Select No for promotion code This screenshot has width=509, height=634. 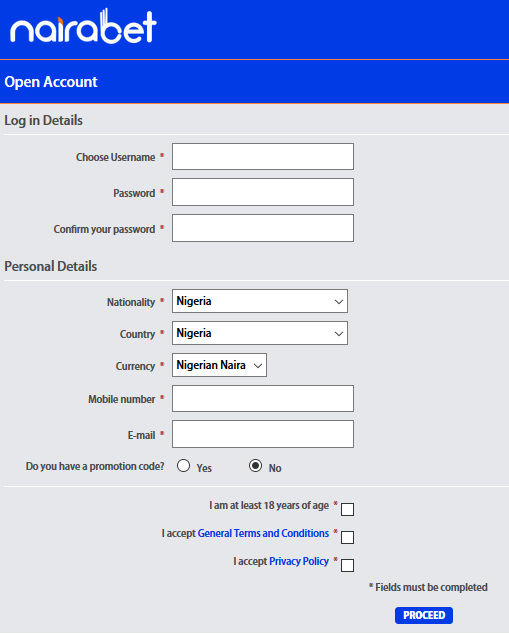tap(256, 466)
